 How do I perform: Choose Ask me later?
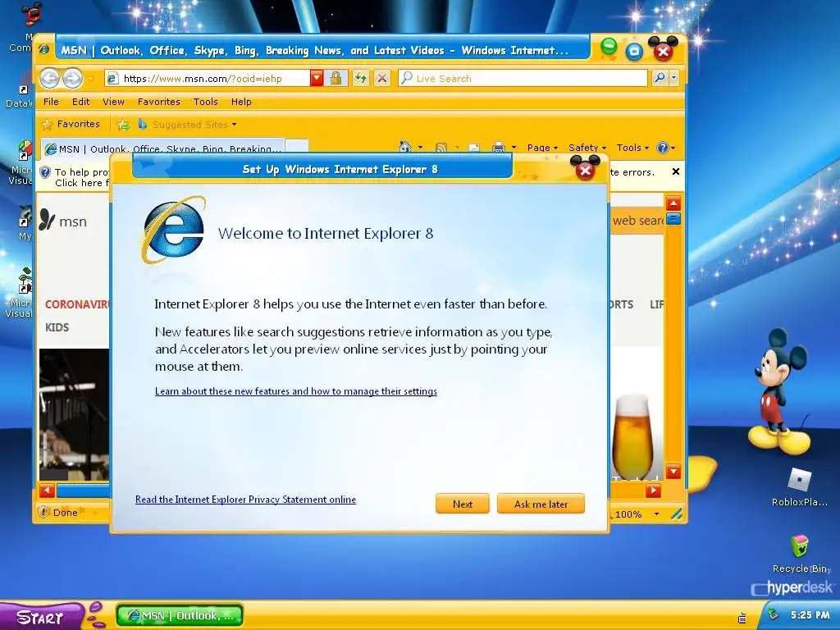[541, 504]
